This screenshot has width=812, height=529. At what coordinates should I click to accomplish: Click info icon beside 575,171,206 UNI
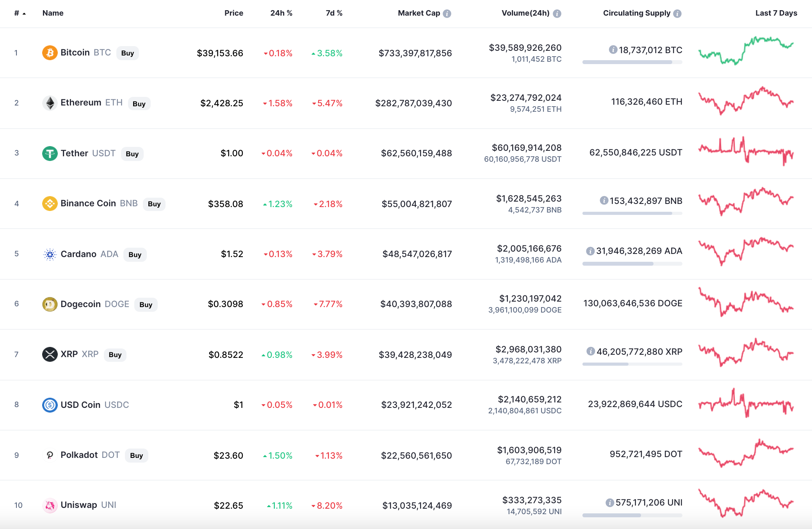[x=610, y=502]
